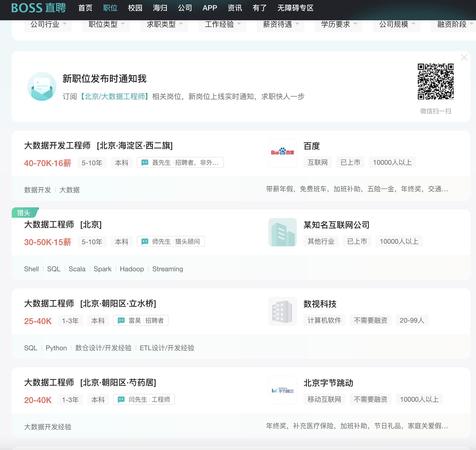Viewport: 476px width, 450px height.
Task: Click the Baidu company logo
Action: 282,153
